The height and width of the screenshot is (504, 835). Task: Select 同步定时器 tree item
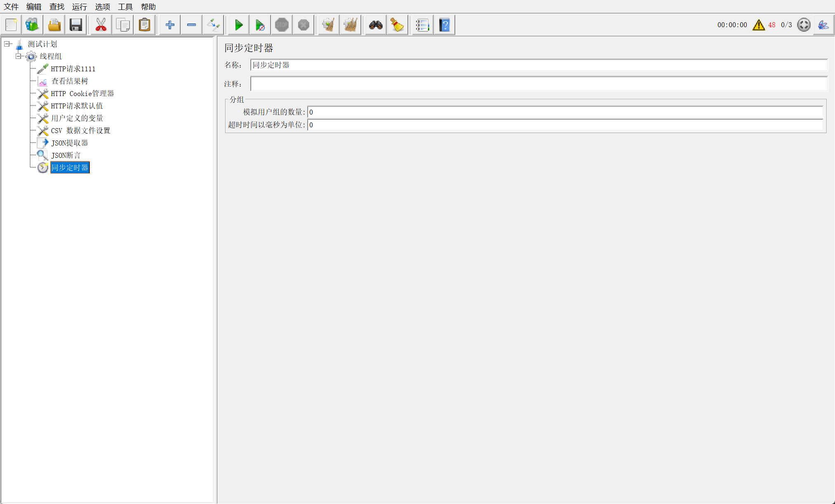pyautogui.click(x=70, y=168)
